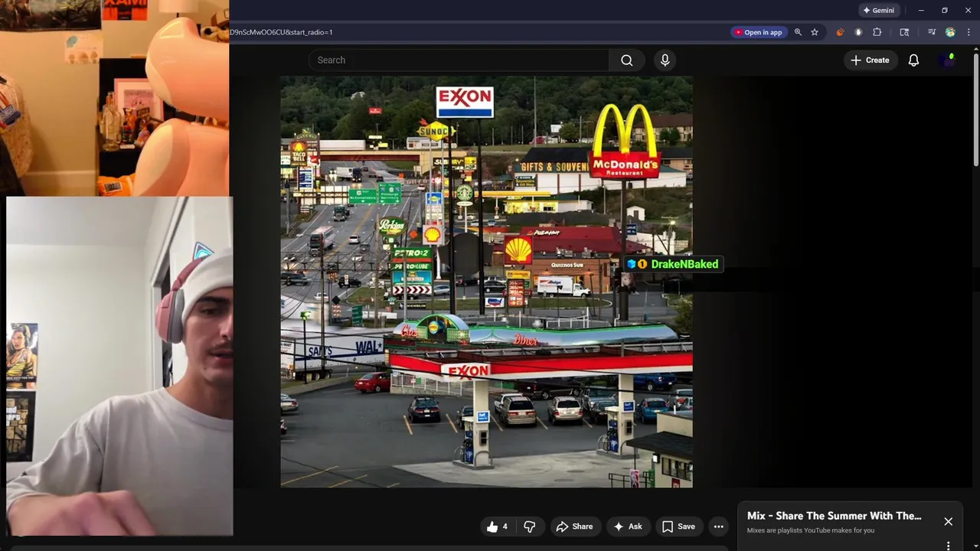Click the gray hand extension icon
This screenshot has width=980, height=551.
tap(858, 32)
